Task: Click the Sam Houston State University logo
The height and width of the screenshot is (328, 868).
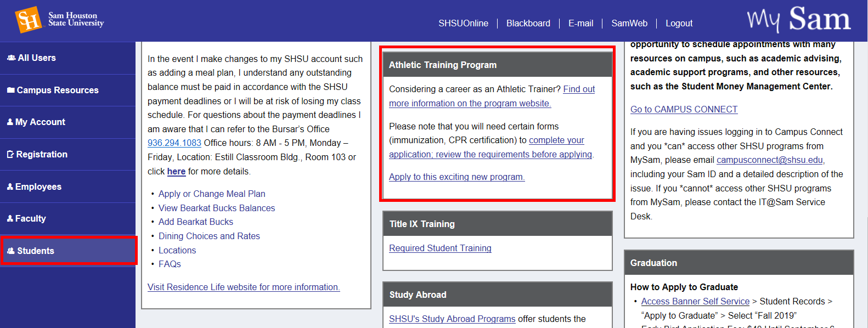Action: [59, 20]
